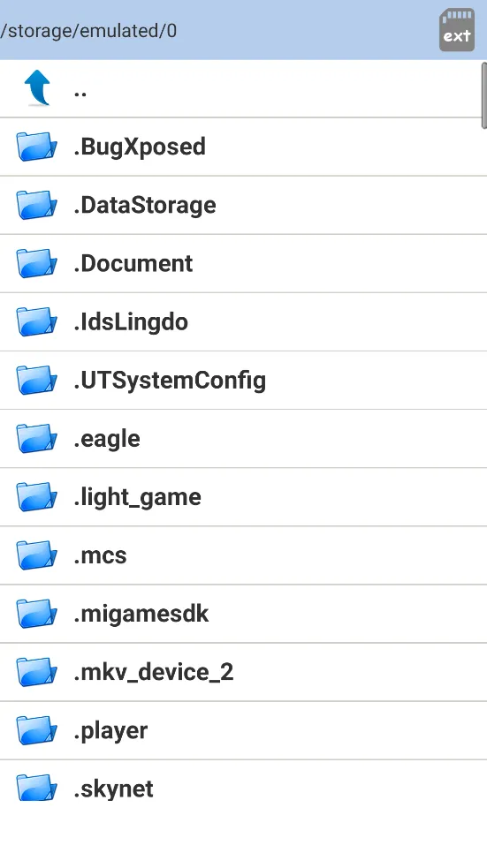487x868 pixels.
Task: Tap the ext SD card storage icon
Action: click(457, 30)
